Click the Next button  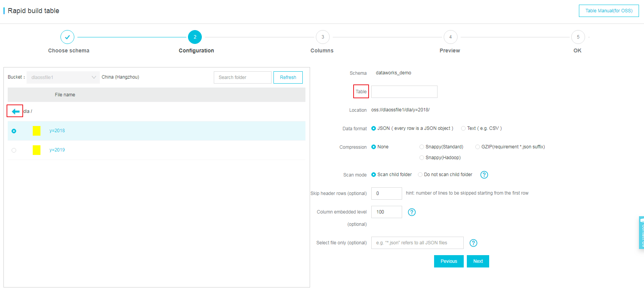478,261
